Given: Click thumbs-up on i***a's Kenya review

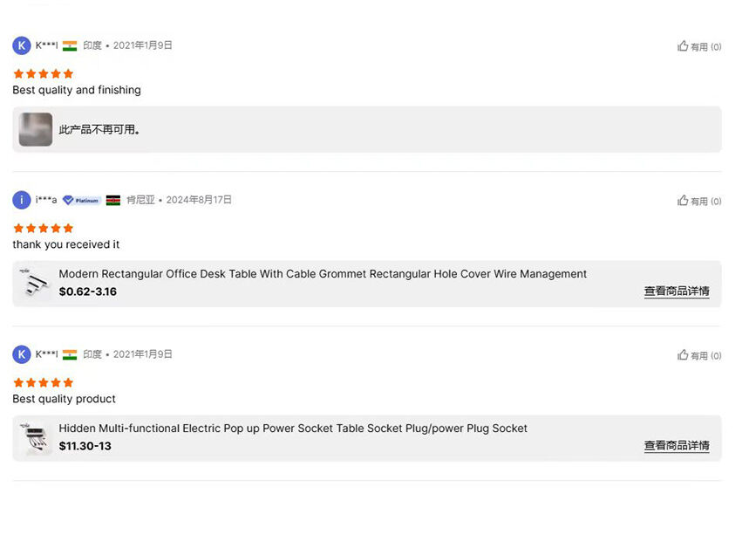Looking at the screenshot, I should pos(698,201).
